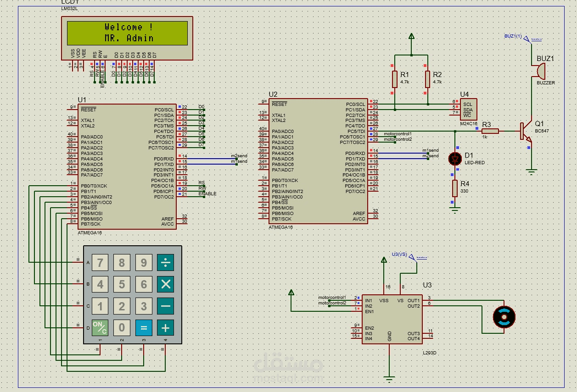This screenshot has height=392, width=577.
Task: Hit the 8 key on the keypad
Action: point(122,263)
